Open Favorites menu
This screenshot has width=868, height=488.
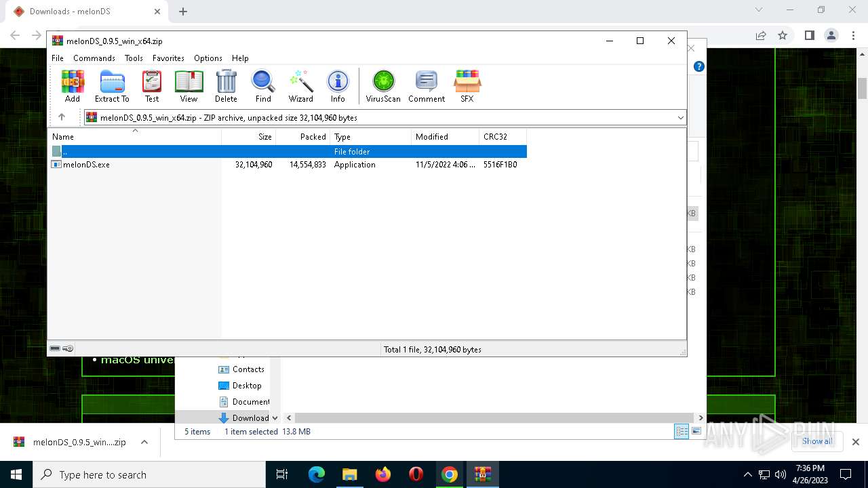click(x=168, y=58)
